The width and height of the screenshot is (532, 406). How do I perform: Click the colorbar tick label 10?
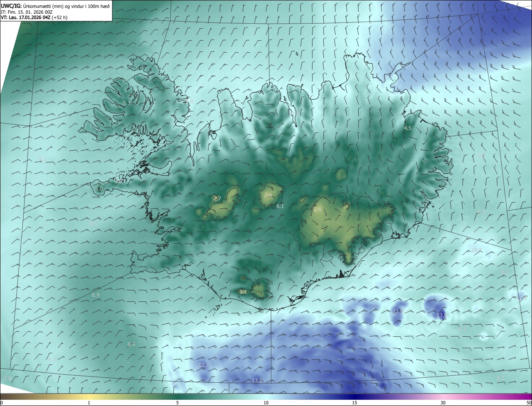click(x=266, y=403)
